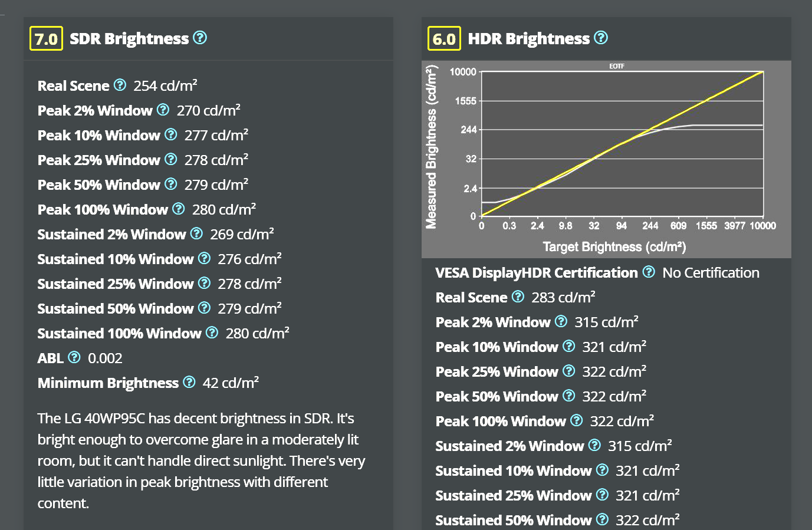Viewport: 812px width, 530px height.
Task: Click help icon beside HDR Sustained 2% Window
Action: [x=594, y=446]
